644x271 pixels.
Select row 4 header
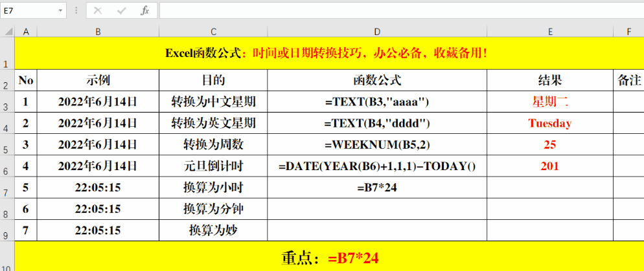tap(7, 123)
